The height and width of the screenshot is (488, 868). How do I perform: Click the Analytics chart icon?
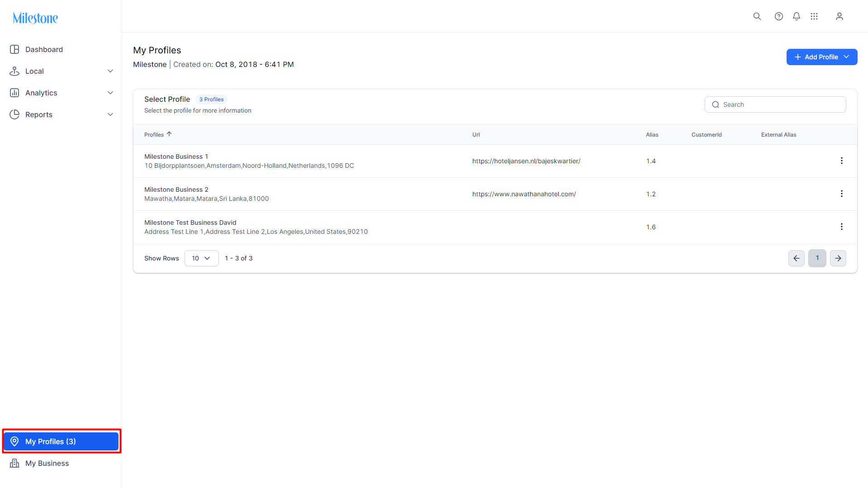coord(14,93)
